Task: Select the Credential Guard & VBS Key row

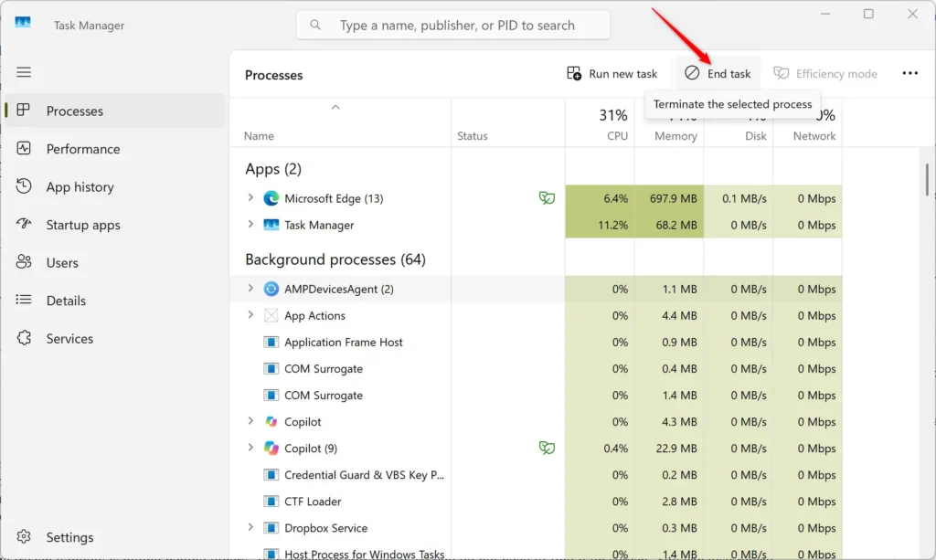Action: tap(536, 475)
